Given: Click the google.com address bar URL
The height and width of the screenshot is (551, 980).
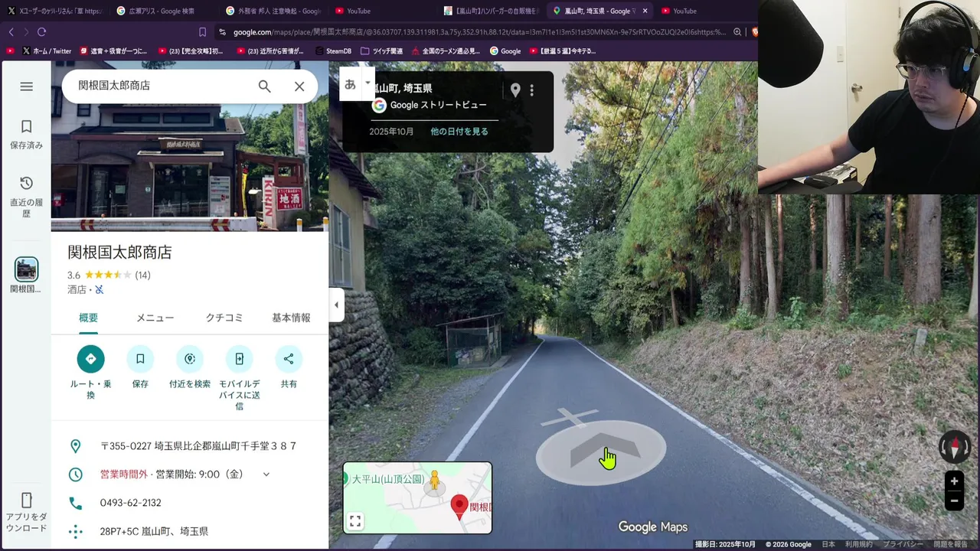Looking at the screenshot, I should (479, 32).
